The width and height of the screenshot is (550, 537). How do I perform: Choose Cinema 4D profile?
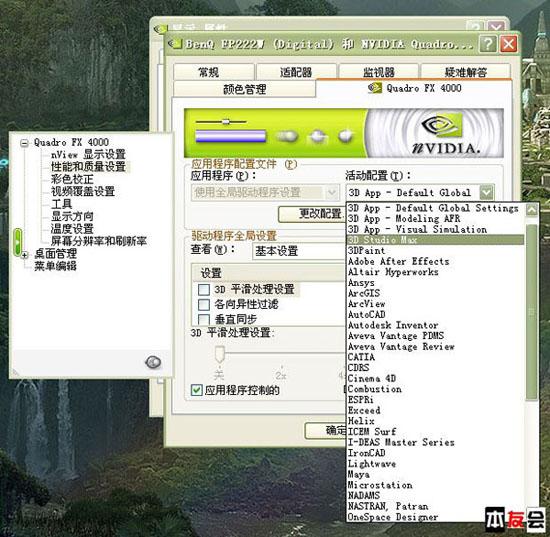436,378
